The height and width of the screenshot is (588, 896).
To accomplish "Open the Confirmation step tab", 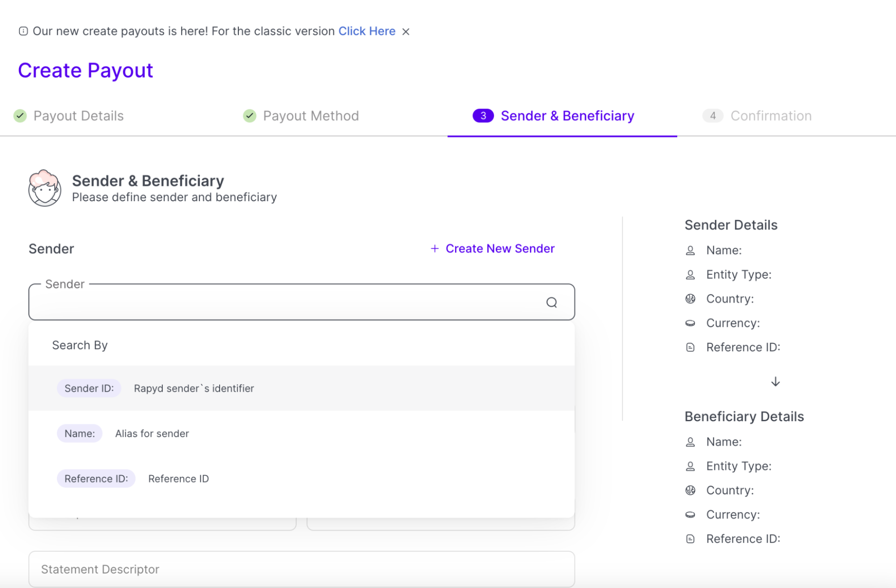I will [x=770, y=116].
